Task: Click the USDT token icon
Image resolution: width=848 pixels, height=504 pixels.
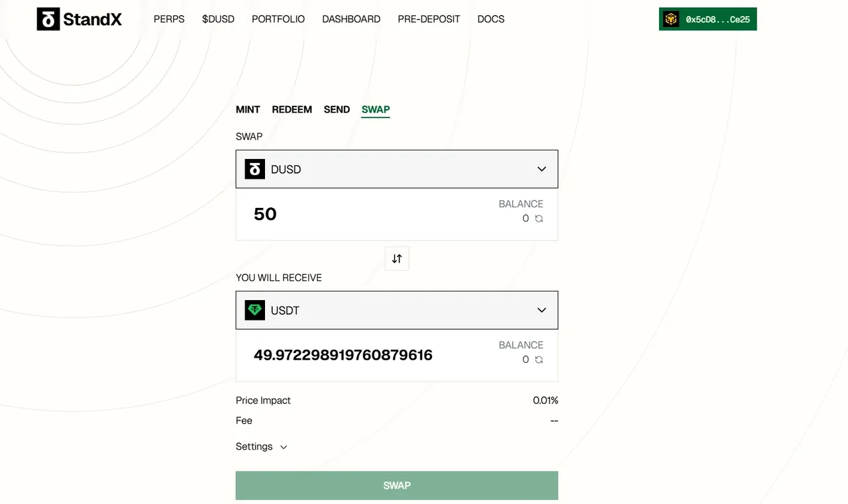Action: pos(255,310)
